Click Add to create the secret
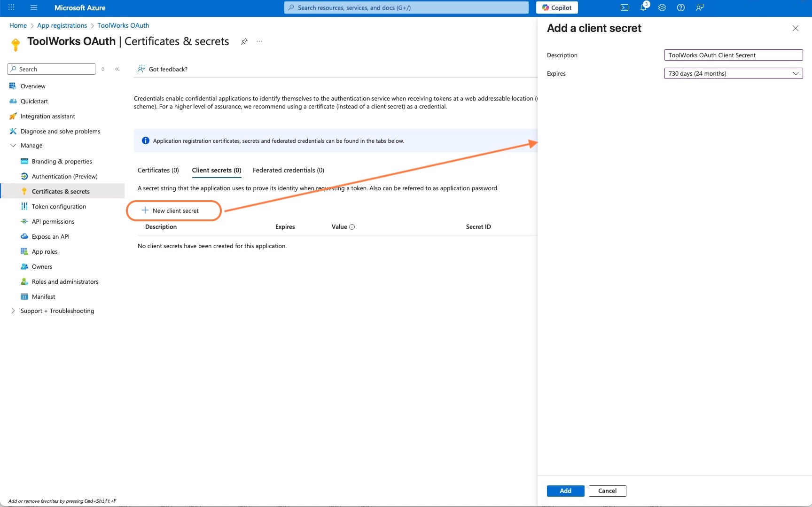Viewport: 812px width, 507px height. click(565, 491)
